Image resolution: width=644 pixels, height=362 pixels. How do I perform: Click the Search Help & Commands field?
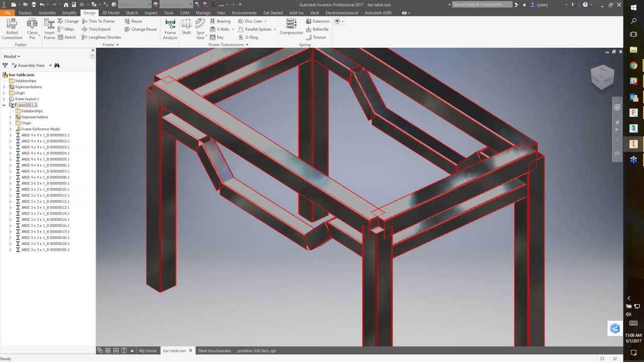pyautogui.click(x=481, y=5)
